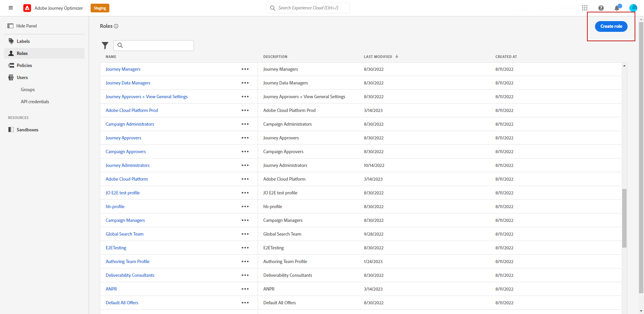Click the roles table scrollbar thumb

click(624, 218)
